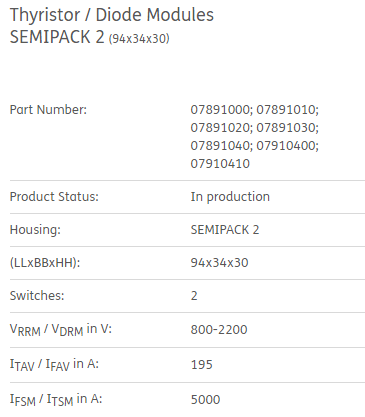
Task: Click the 195 current value
Action: tap(202, 365)
